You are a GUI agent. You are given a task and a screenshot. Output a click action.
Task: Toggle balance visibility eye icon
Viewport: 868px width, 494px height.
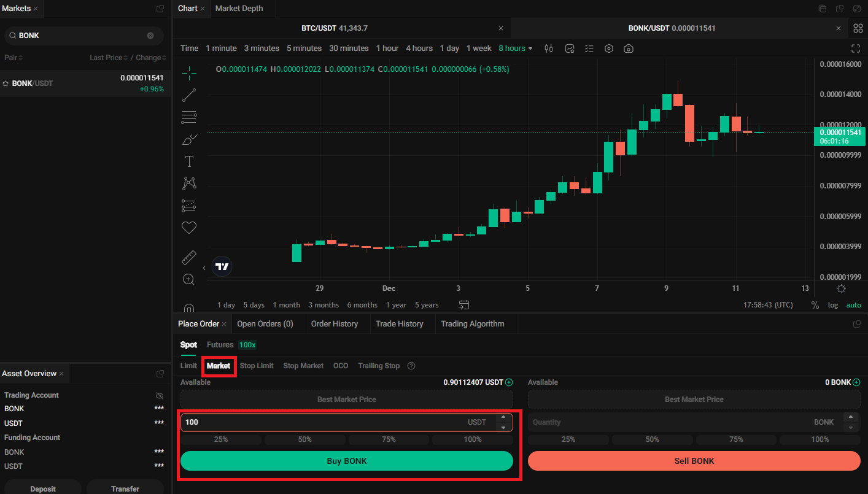[x=160, y=396]
